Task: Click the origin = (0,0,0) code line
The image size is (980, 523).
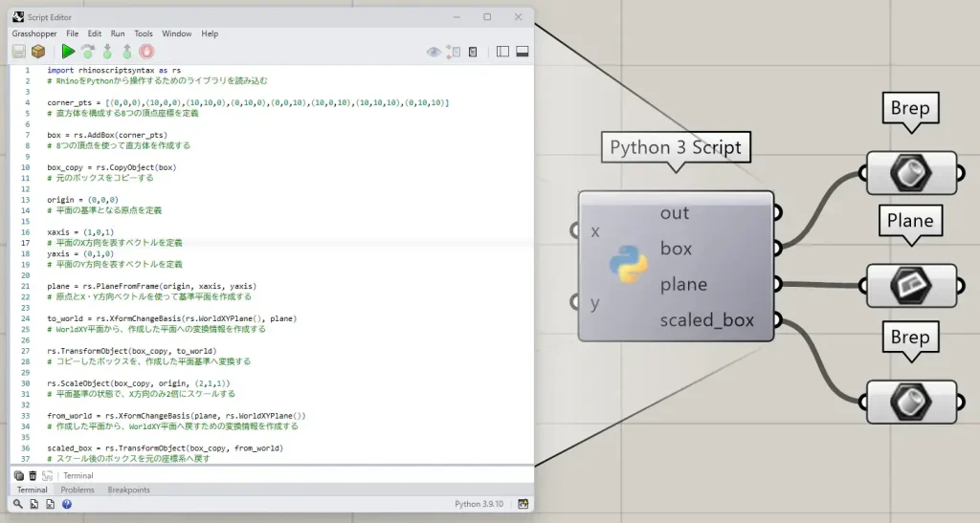Action: click(x=82, y=200)
